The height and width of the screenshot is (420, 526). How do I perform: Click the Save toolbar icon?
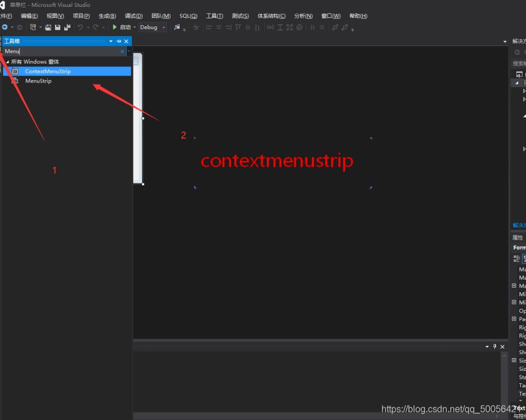coord(58,27)
